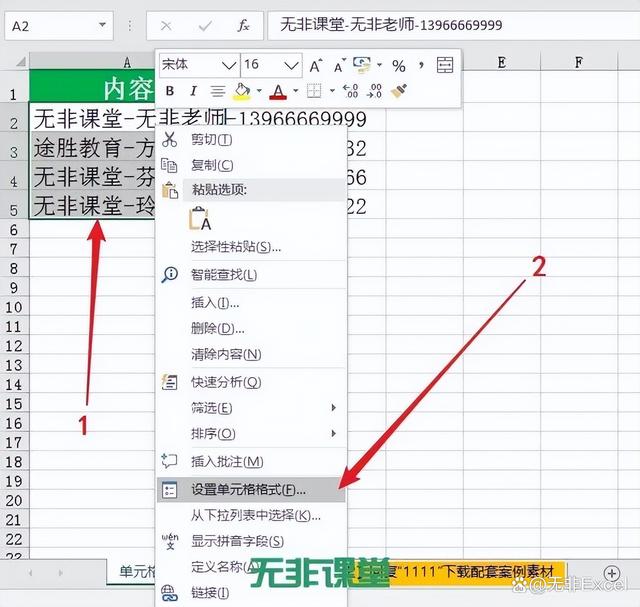Select cell A3 starting with 途胜教育
This screenshot has height=607, width=640.
(x=93, y=147)
